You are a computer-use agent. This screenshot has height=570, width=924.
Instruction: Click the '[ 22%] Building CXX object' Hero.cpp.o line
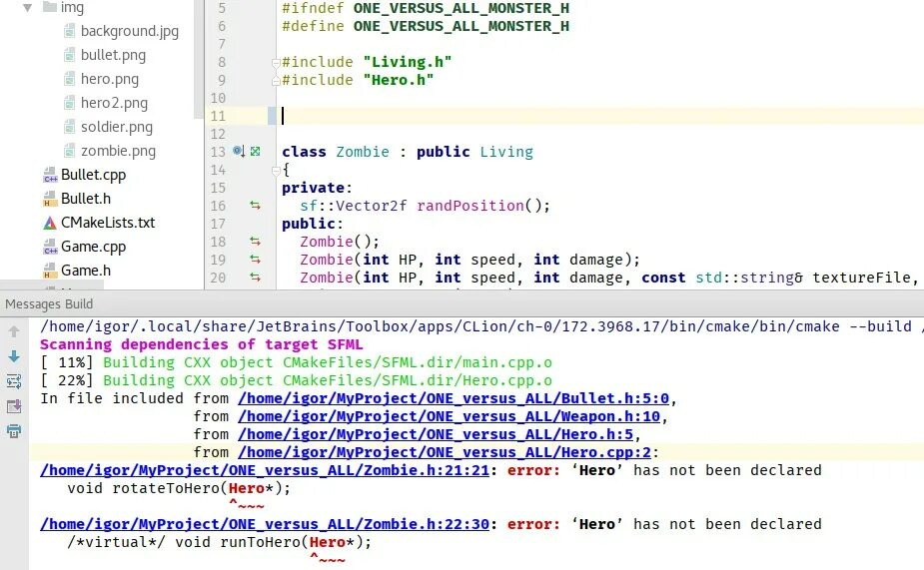296,380
